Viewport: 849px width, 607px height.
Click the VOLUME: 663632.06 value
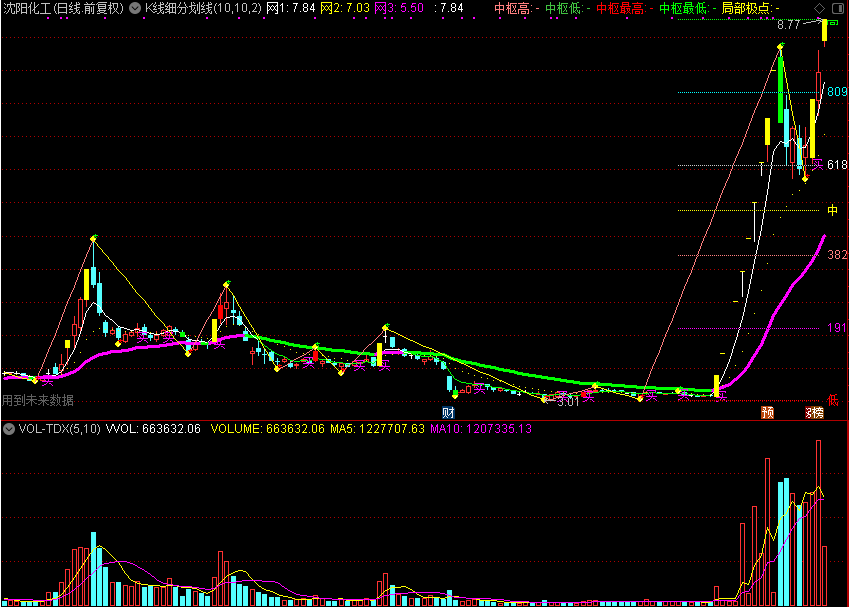pos(267,429)
